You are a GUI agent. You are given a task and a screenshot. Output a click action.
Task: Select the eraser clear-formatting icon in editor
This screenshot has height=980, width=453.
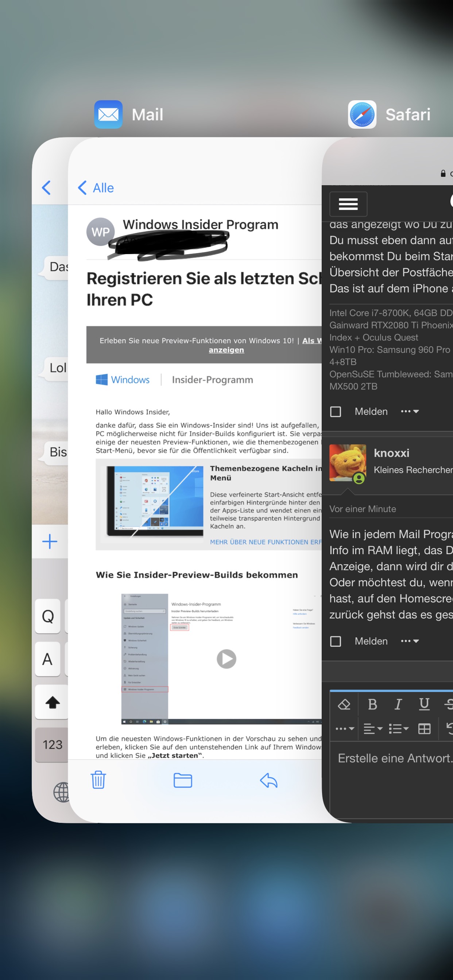344,704
